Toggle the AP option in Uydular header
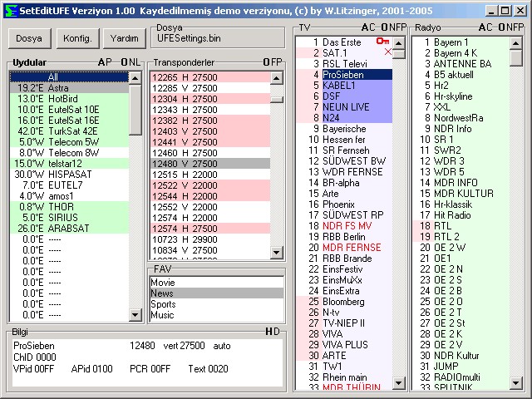This screenshot has width=532, height=399. tap(104, 62)
